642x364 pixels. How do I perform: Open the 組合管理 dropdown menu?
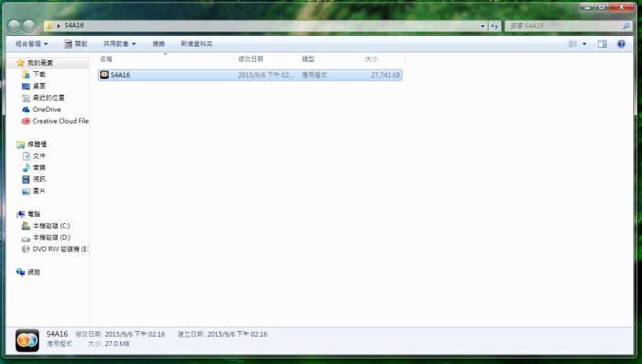tap(31, 44)
